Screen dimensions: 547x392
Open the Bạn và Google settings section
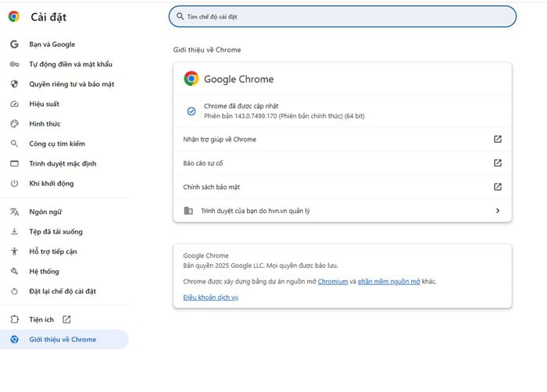(x=52, y=45)
